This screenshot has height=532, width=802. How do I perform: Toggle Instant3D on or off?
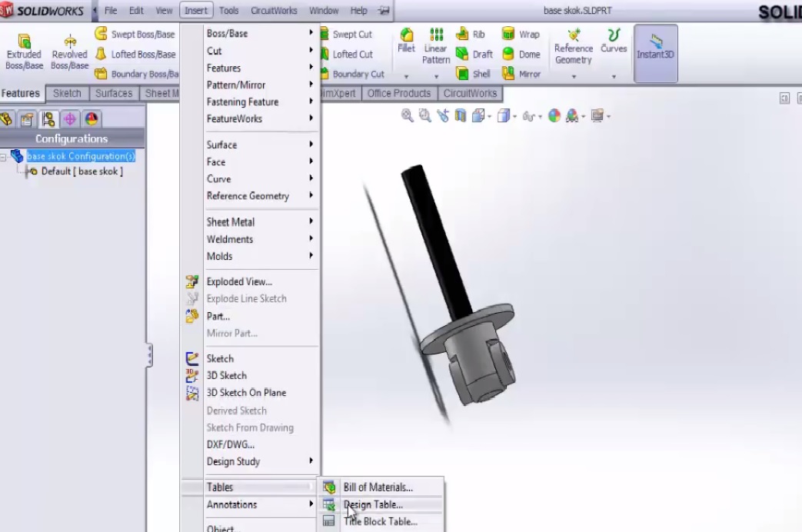[x=655, y=52]
